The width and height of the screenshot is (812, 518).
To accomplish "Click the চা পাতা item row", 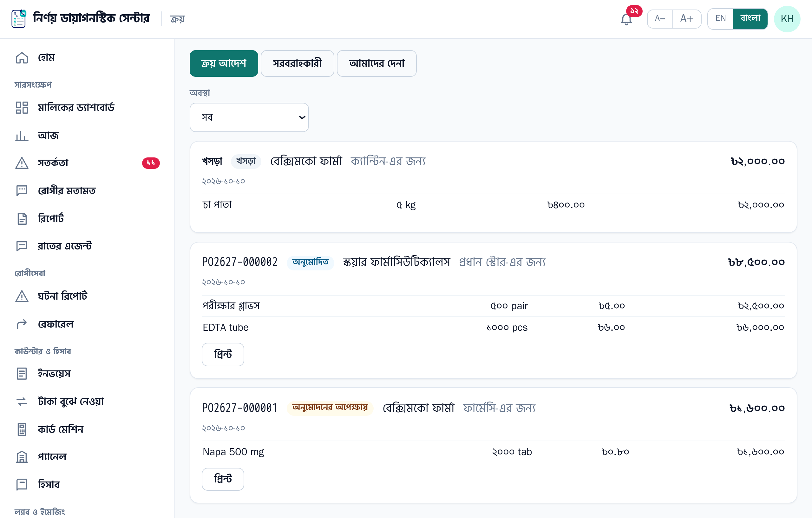I will [493, 205].
